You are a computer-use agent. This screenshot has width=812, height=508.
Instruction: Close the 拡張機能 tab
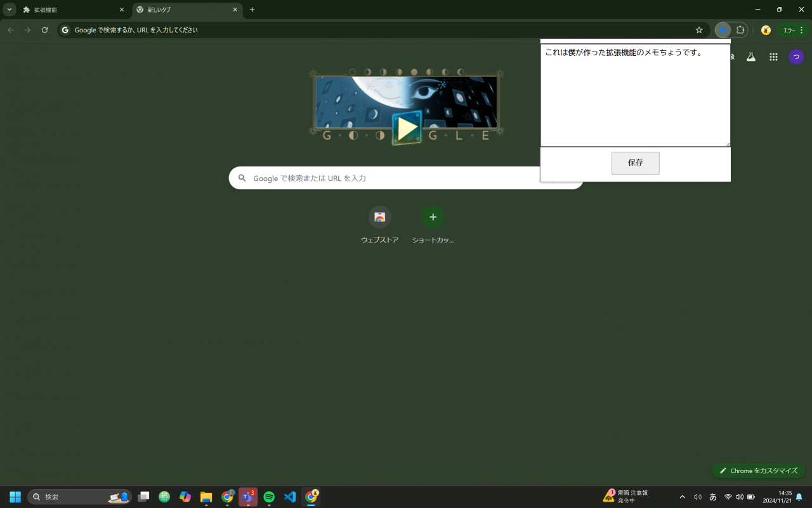click(122, 10)
